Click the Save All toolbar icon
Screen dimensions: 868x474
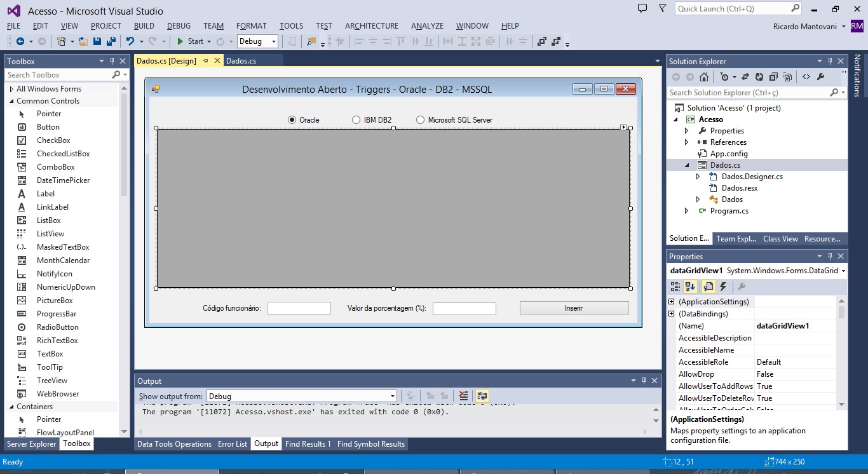(111, 41)
